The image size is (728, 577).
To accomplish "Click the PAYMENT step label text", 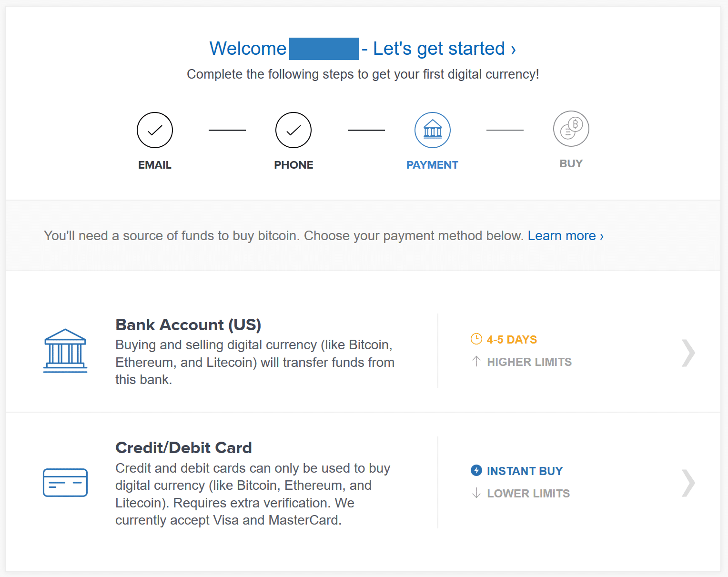I will (x=432, y=164).
